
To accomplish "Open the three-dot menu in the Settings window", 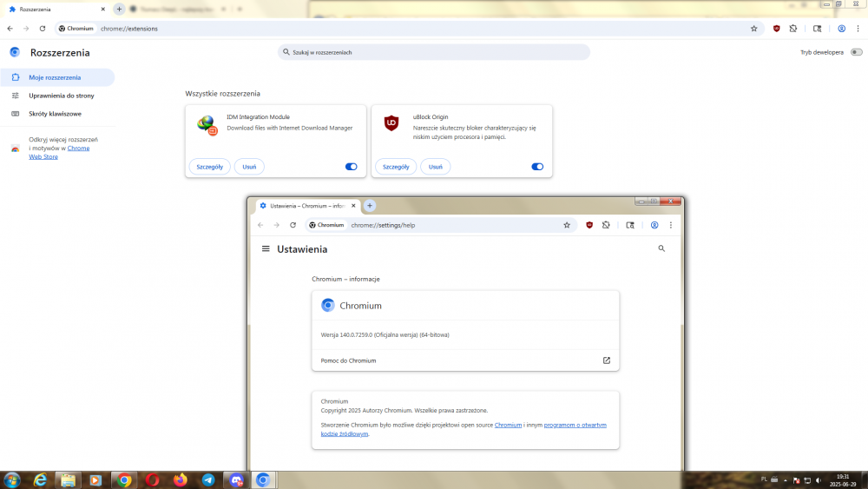I will coord(671,225).
